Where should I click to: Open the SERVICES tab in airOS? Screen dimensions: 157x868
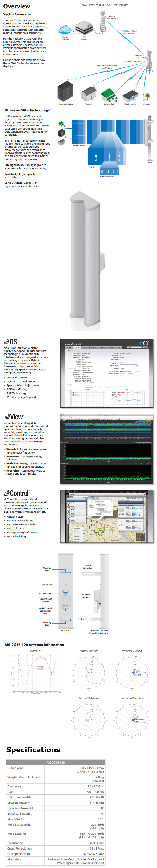coord(110,348)
